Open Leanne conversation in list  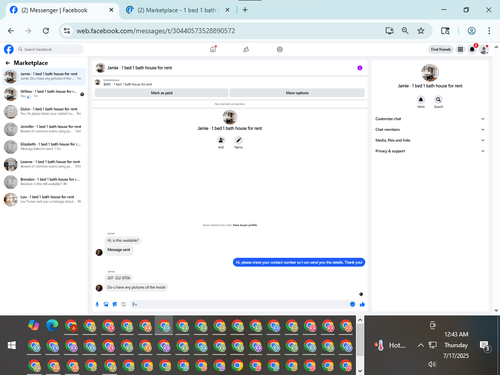click(44, 164)
